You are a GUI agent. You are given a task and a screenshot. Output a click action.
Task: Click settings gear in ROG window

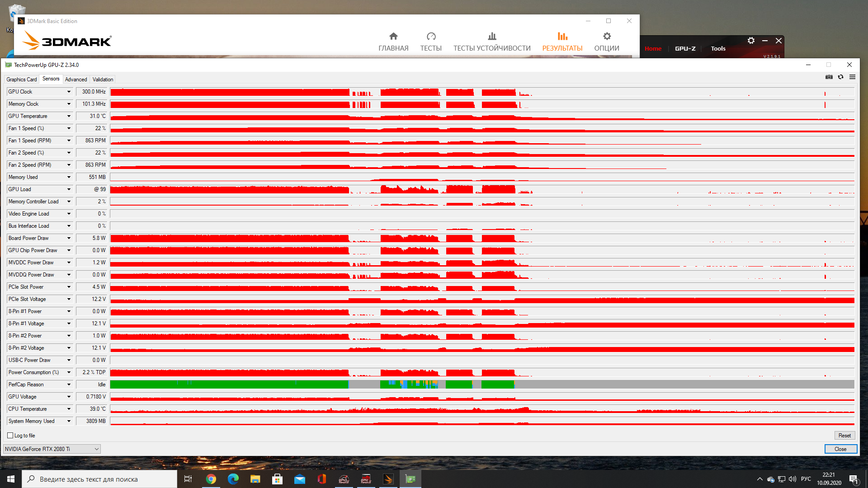coord(751,41)
